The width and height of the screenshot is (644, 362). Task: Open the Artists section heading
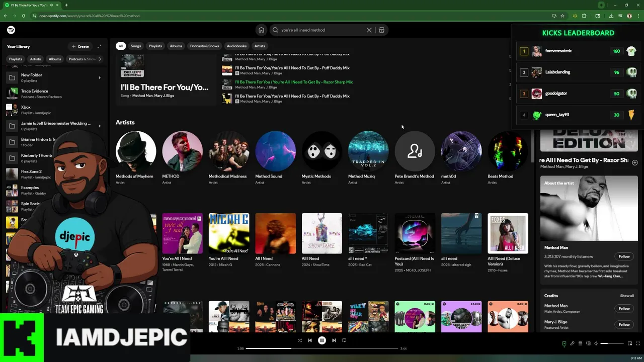tap(125, 122)
